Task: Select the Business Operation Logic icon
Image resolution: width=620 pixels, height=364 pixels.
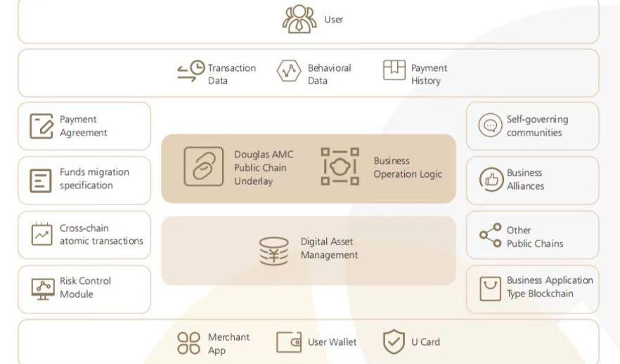Action: [340, 167]
